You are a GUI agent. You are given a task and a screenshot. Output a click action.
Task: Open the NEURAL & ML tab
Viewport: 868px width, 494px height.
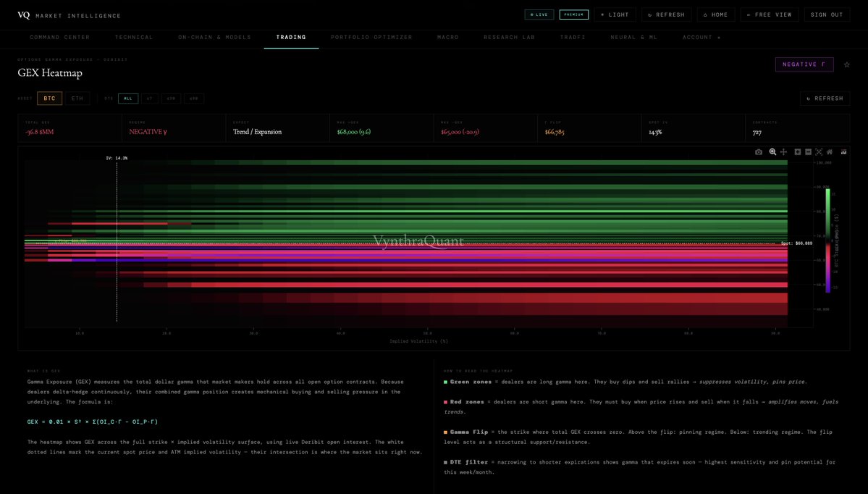[634, 37]
